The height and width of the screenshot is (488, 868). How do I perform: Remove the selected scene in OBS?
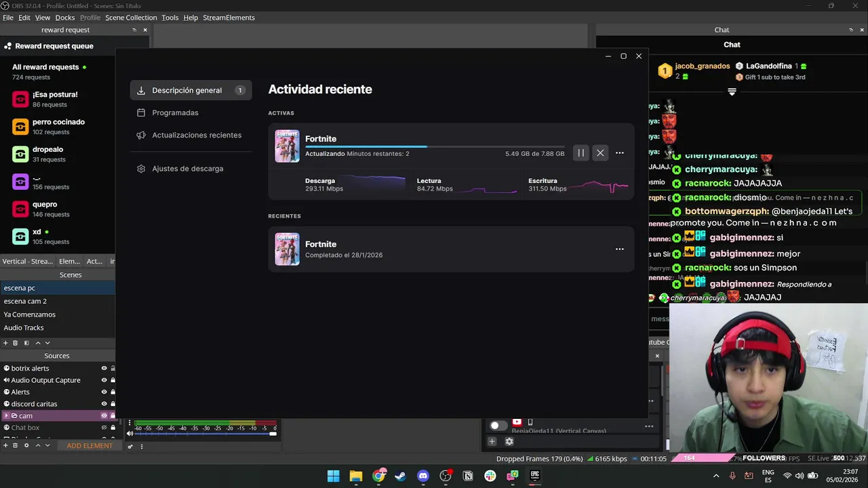click(16, 343)
